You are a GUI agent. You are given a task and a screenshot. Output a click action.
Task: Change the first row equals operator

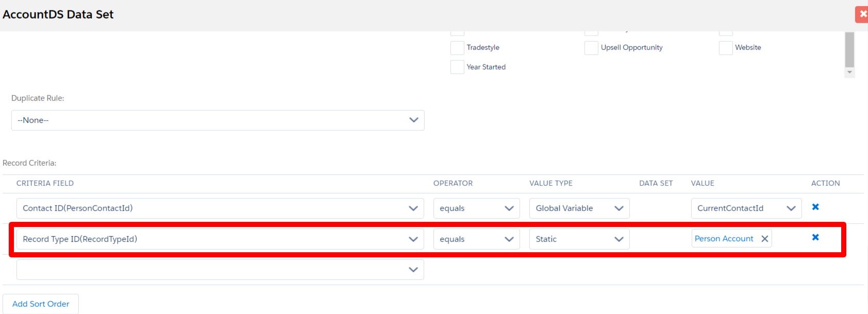coord(476,208)
